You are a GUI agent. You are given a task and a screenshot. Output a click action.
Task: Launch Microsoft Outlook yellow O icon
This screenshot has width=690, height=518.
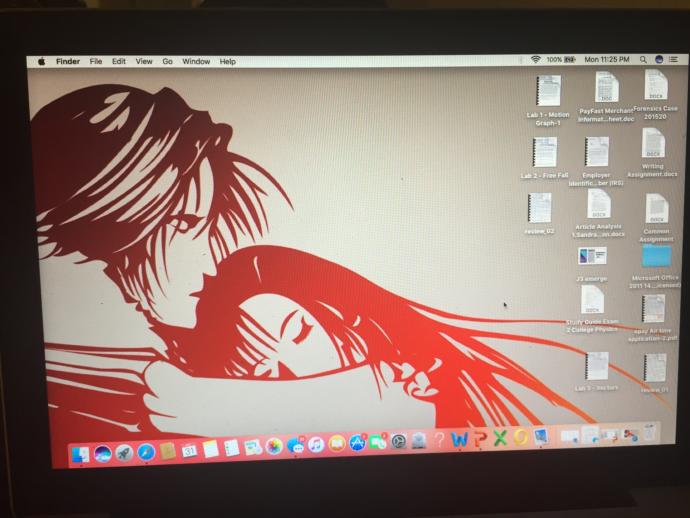pyautogui.click(x=521, y=437)
